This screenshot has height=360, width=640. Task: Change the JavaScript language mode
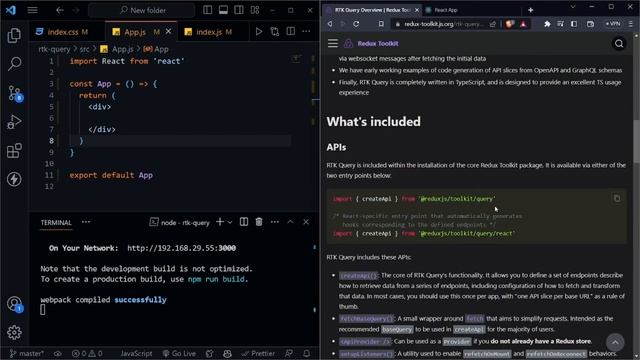coord(136,353)
